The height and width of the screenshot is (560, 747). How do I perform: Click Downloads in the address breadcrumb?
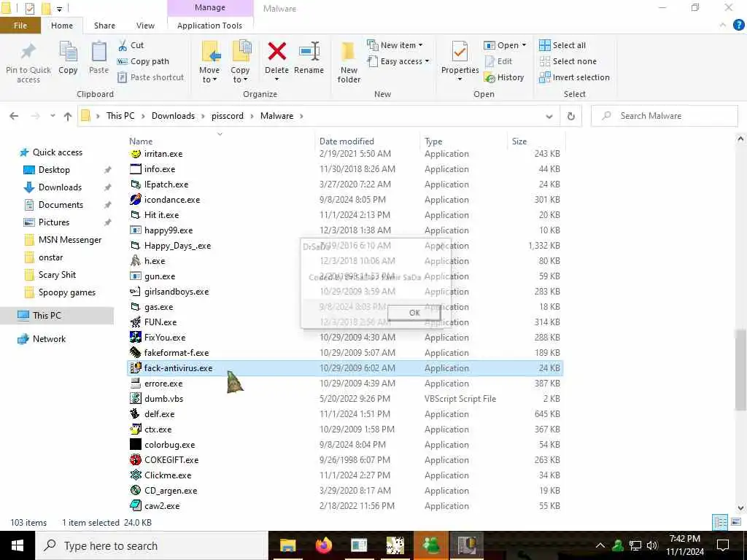(173, 116)
